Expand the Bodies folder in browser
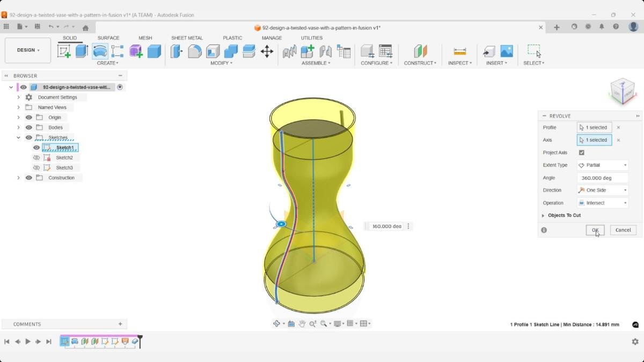 (19, 127)
